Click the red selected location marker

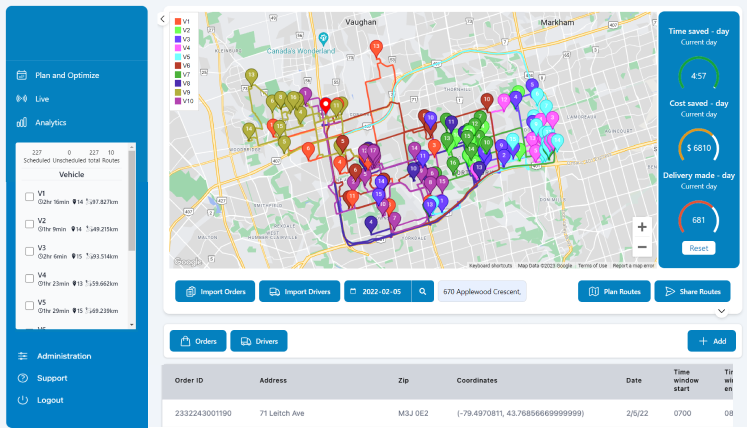(324, 104)
